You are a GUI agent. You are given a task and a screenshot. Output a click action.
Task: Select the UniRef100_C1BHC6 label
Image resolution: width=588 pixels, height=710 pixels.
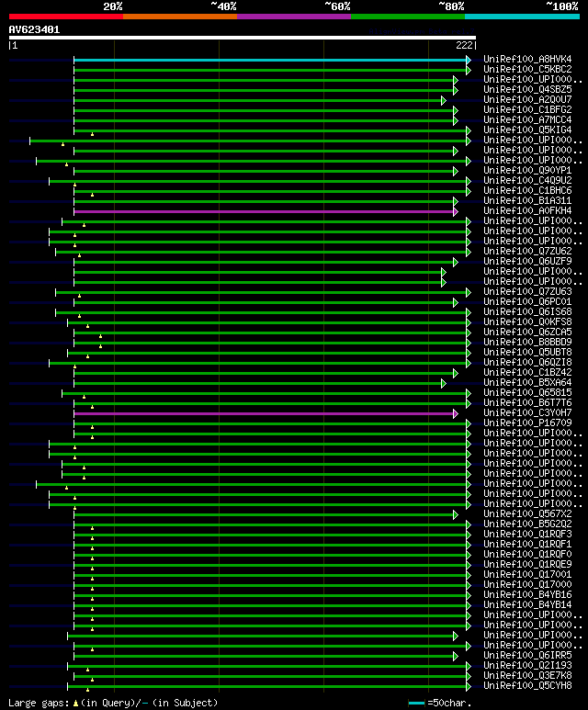pyautogui.click(x=527, y=191)
